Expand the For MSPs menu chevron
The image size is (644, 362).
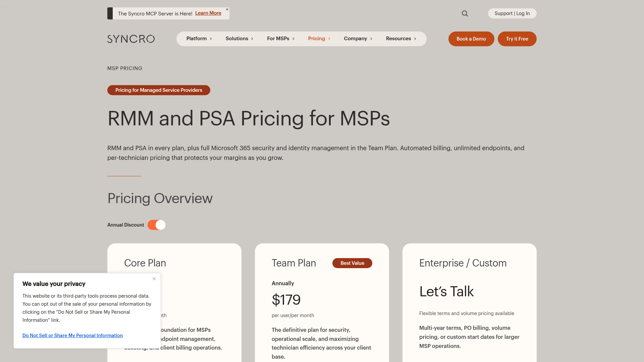pos(293,39)
